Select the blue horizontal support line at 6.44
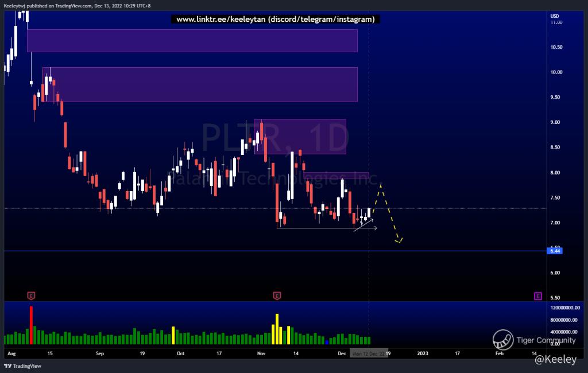588x373 pixels. tap(276, 251)
